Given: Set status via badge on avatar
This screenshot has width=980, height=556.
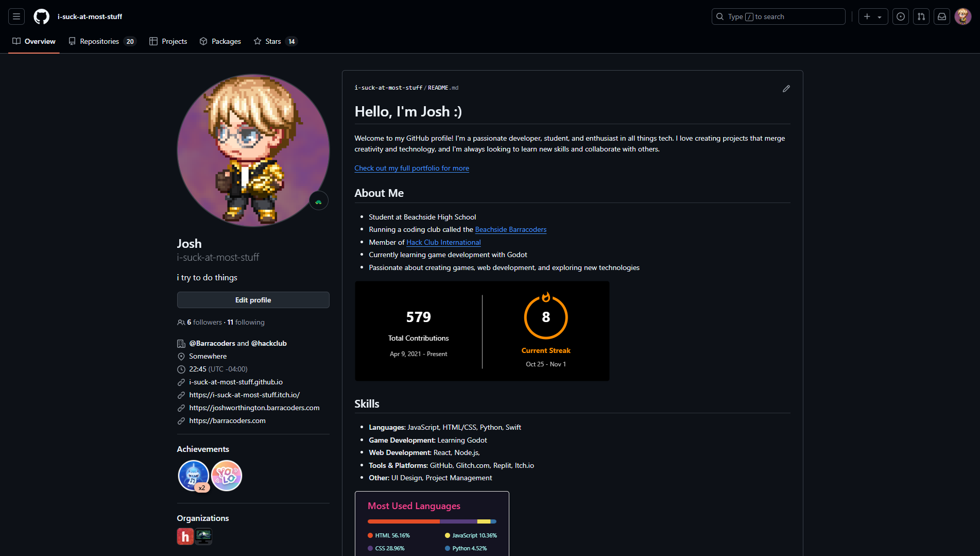Looking at the screenshot, I should pos(319,200).
